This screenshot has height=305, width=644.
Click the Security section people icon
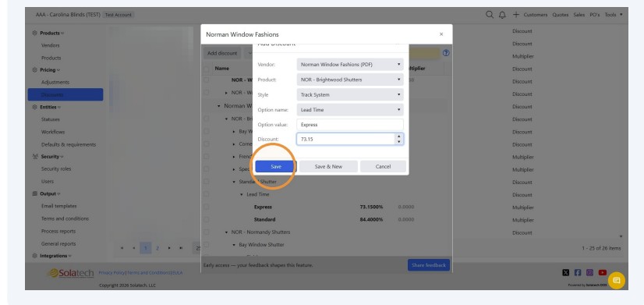click(x=35, y=157)
